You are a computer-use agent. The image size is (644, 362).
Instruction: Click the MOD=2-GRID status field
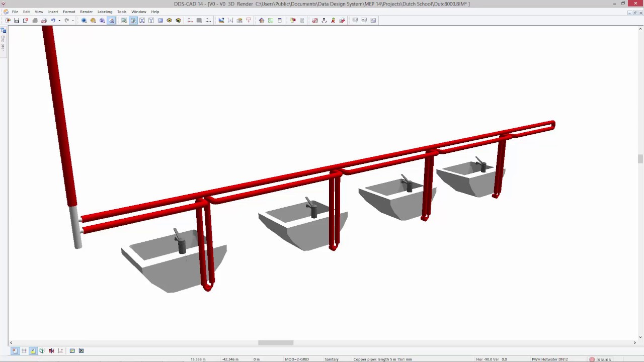(x=297, y=359)
